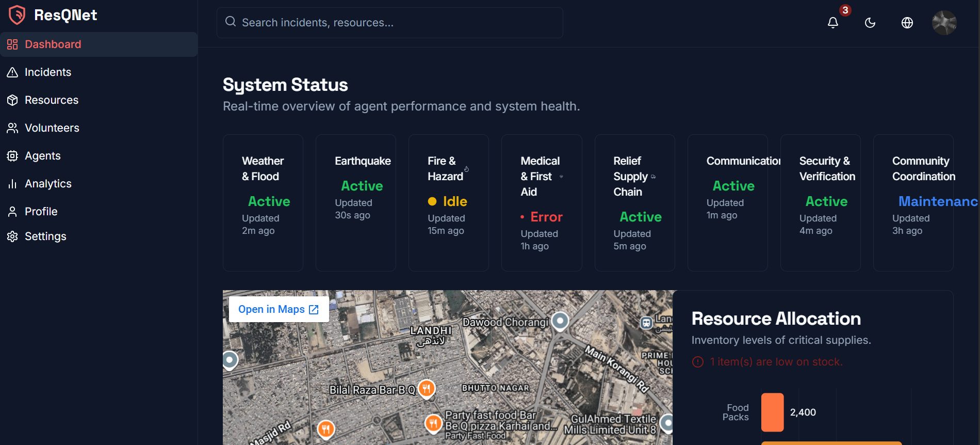Open the Fire & Hazard agent card
The image size is (980, 445).
(x=448, y=202)
